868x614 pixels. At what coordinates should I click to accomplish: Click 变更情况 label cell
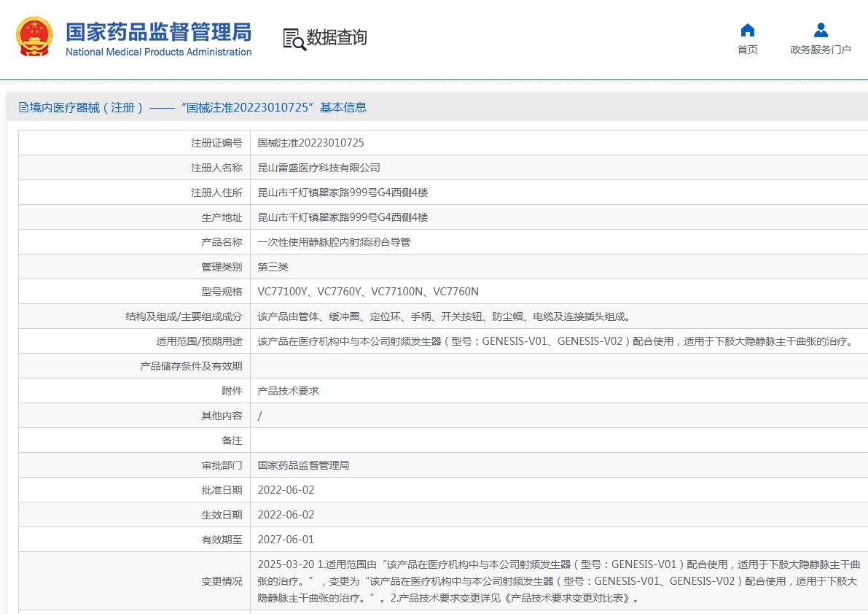coord(135,581)
